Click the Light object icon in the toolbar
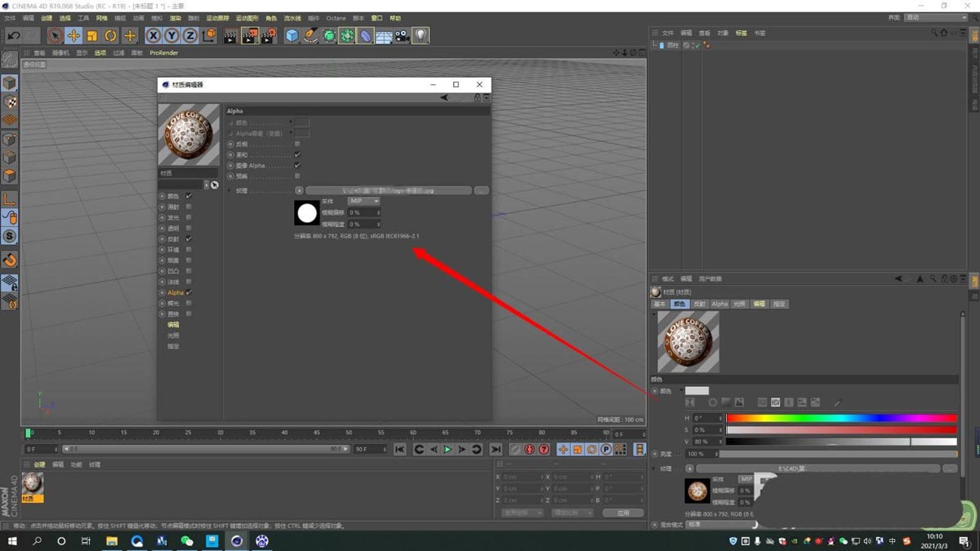The image size is (980, 551). coord(421,35)
